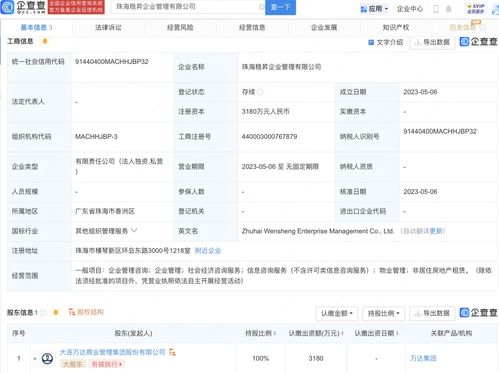Viewport: 499px width, 373px height.
Task: Open the 股权结构 link
Action: [x=86, y=312]
